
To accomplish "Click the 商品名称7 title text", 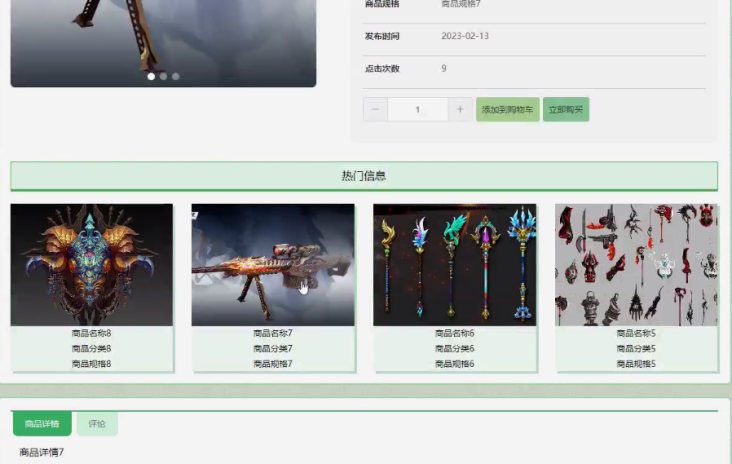I will point(273,333).
